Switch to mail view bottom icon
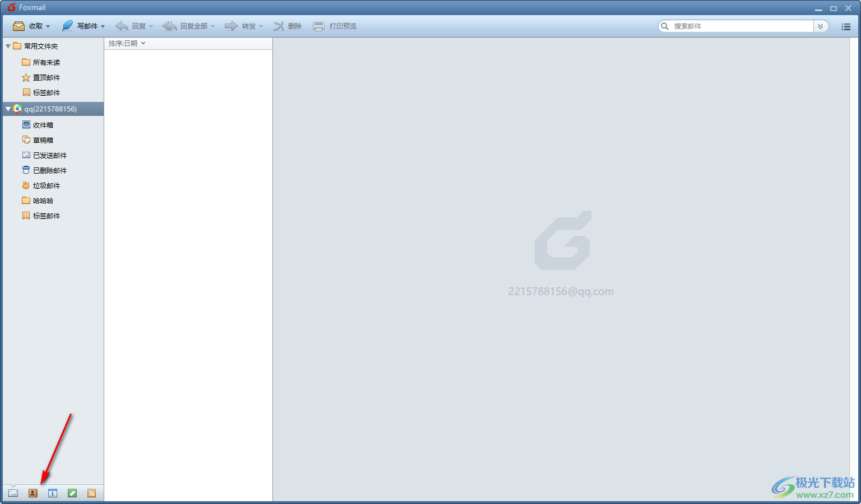The image size is (861, 504). [x=13, y=493]
